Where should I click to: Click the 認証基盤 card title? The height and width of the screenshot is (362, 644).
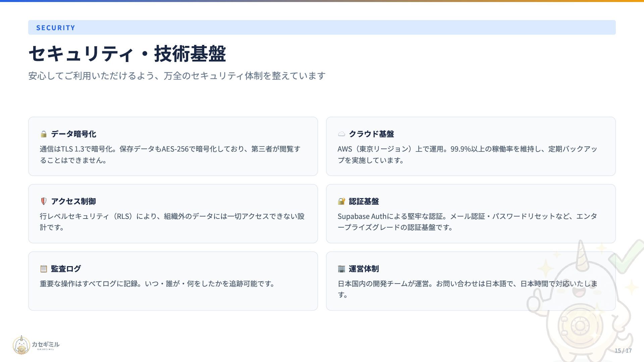364,201
